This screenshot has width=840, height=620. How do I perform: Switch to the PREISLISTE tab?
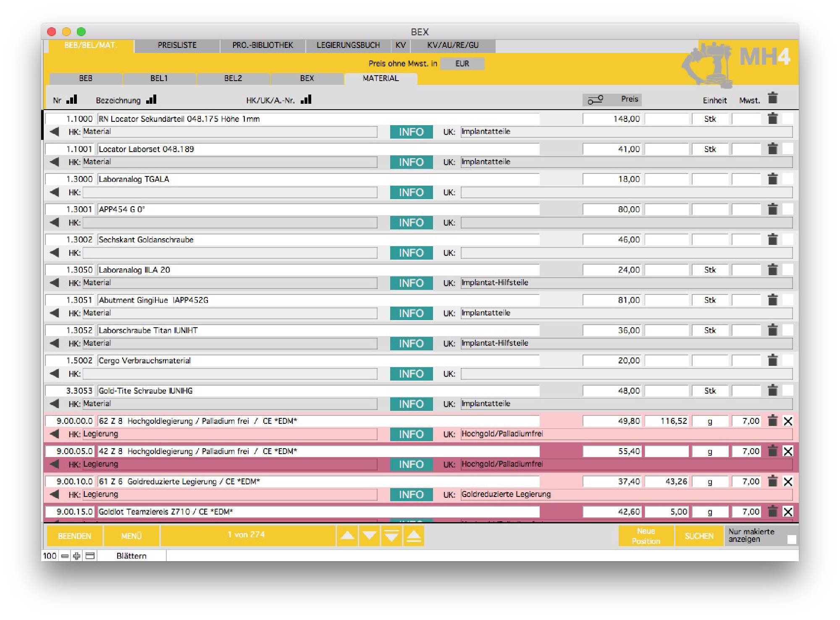click(177, 45)
